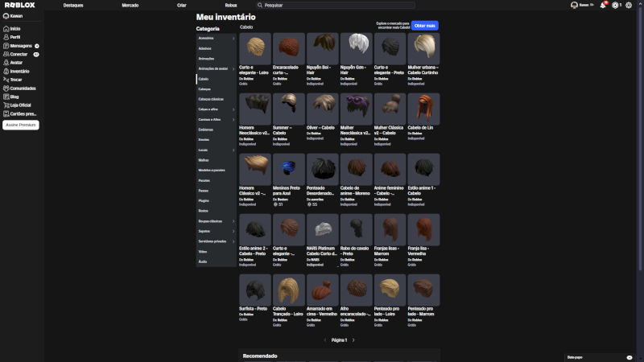
Task: Click the Assine Premium button
Action: [21, 125]
